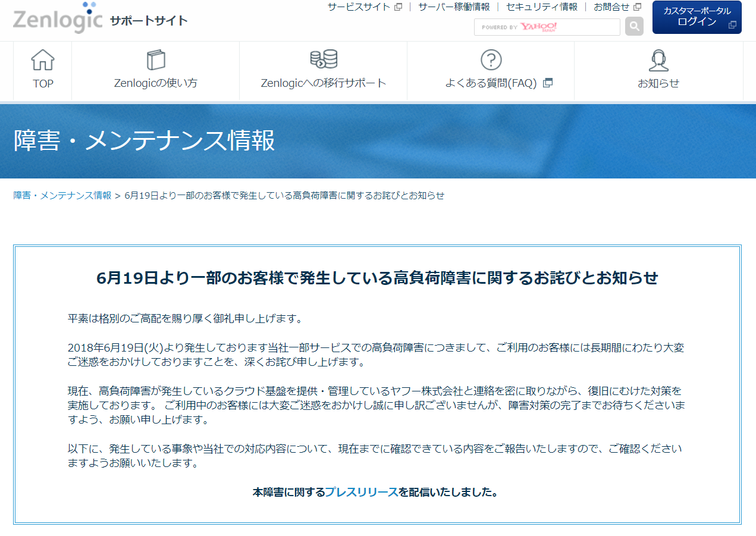Click the external-link icon beside お問合せ
756x536 pixels.
point(638,7)
